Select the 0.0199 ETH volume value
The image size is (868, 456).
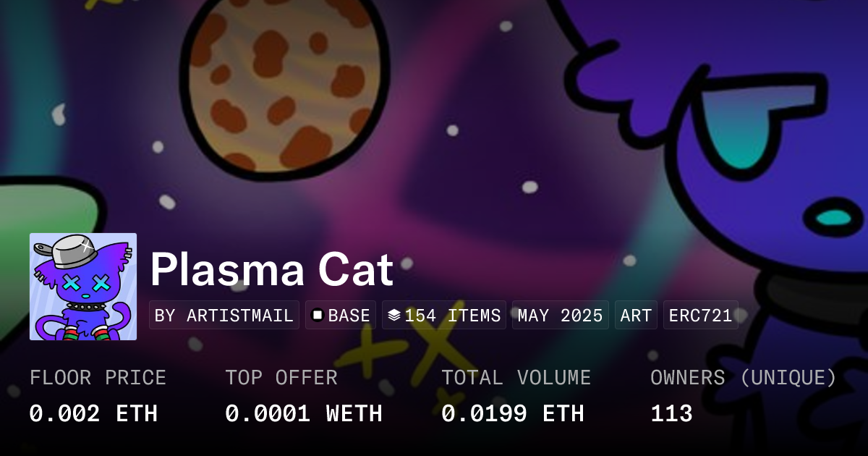pos(512,413)
